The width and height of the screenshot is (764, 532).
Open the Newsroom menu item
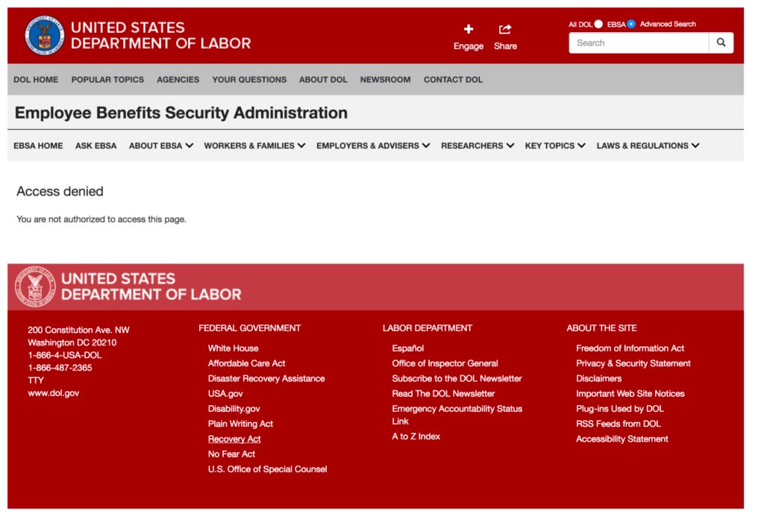point(385,79)
